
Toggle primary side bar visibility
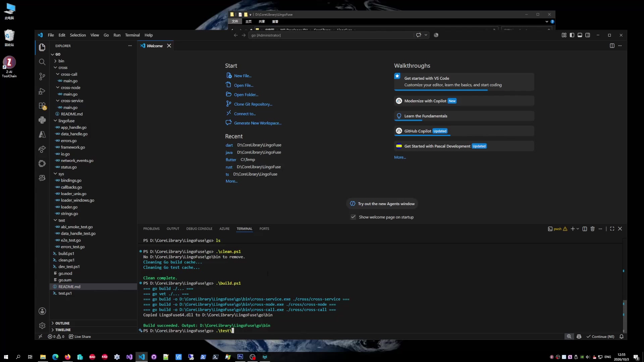(572, 35)
